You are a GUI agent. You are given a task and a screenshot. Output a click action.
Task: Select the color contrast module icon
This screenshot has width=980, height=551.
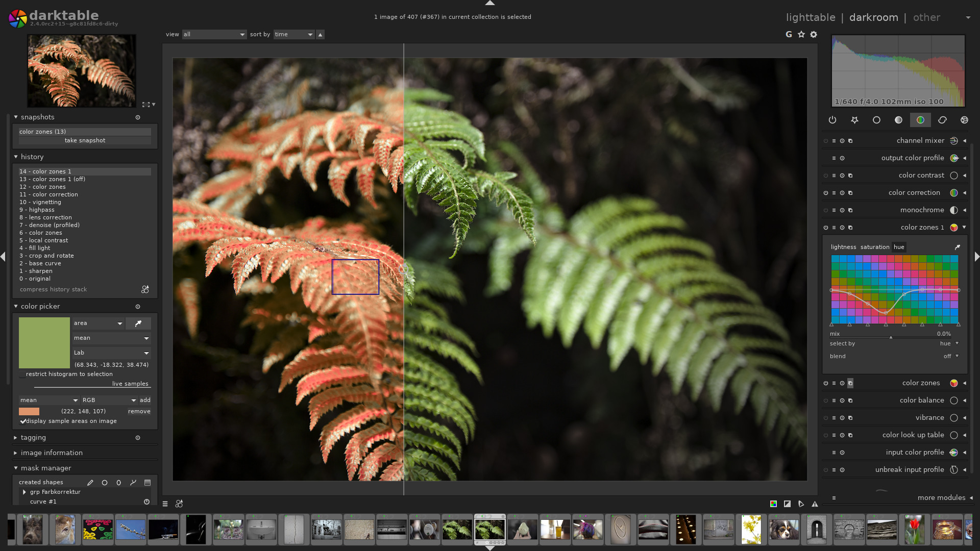click(x=954, y=175)
